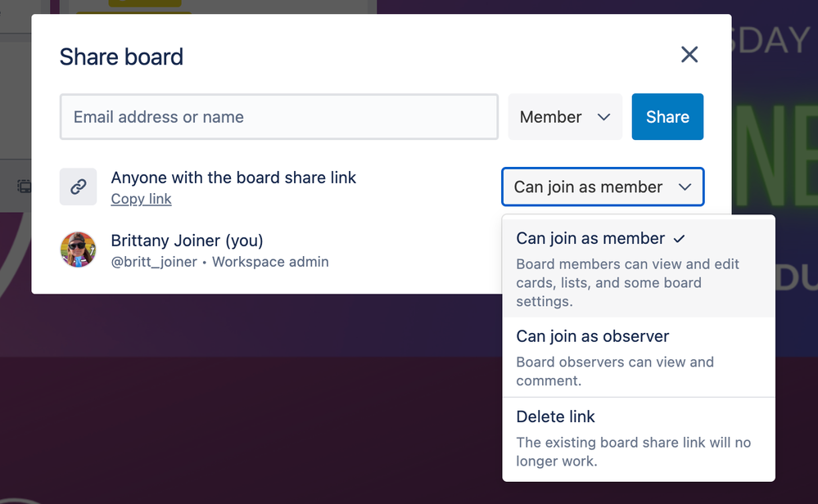The width and height of the screenshot is (818, 504).
Task: Collapse the Can join as member dropdown
Action: click(603, 187)
